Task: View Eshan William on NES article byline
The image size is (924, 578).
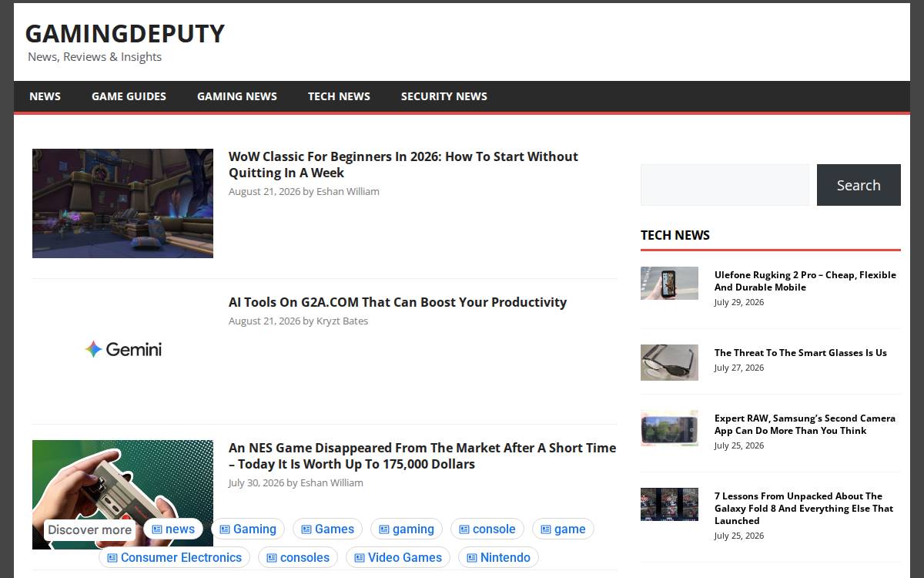Action: [332, 482]
